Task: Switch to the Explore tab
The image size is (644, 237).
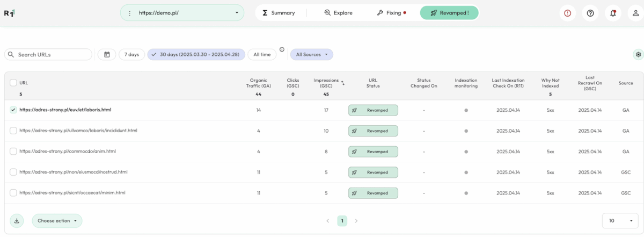Action: 338,13
